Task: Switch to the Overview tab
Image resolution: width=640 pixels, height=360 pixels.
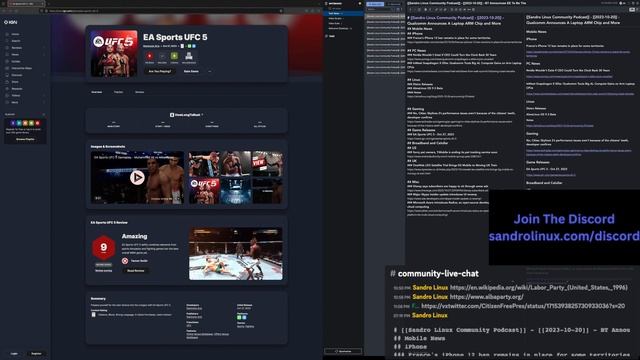Action: [x=97, y=92]
